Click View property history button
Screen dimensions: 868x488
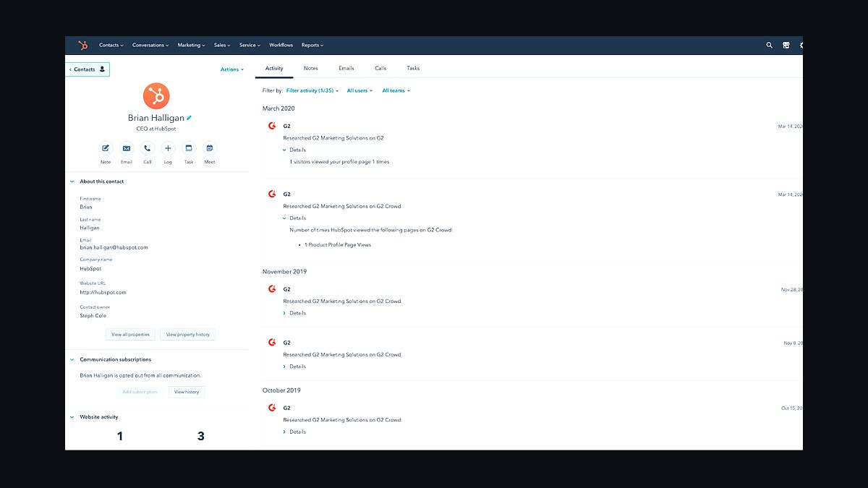tap(188, 335)
